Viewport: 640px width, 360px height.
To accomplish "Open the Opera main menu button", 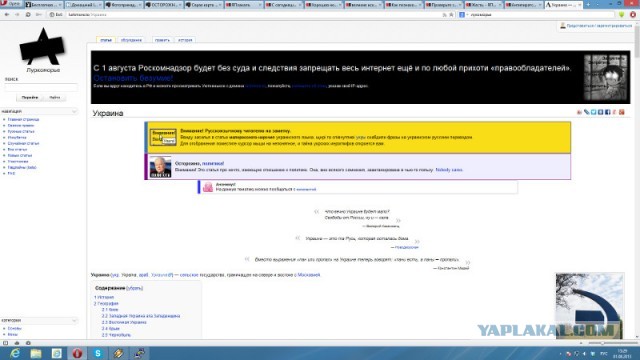I will 11,4.
